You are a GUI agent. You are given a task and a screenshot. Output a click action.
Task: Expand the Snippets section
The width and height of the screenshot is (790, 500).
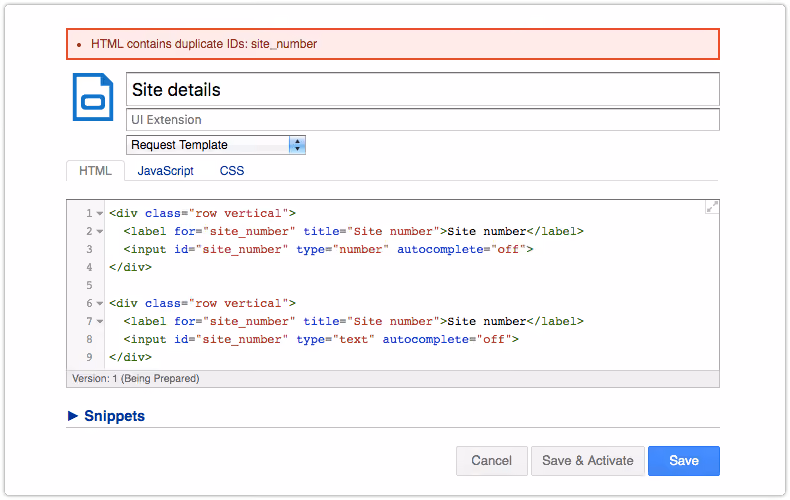(x=106, y=416)
